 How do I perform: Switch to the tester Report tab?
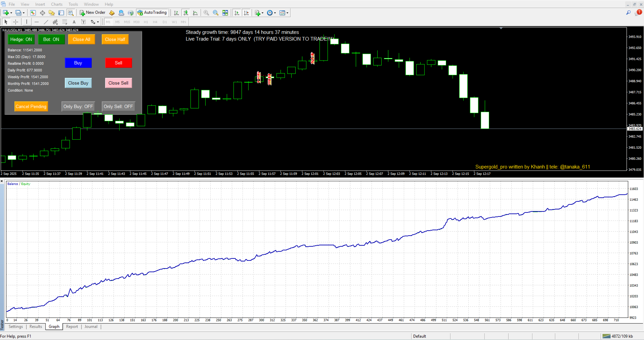(x=72, y=327)
